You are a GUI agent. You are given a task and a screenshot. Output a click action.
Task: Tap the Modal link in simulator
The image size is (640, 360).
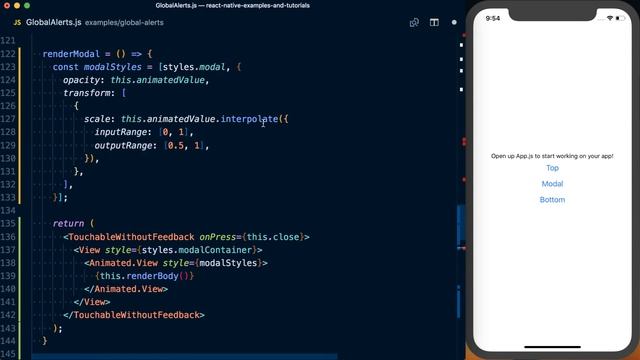coord(552,184)
